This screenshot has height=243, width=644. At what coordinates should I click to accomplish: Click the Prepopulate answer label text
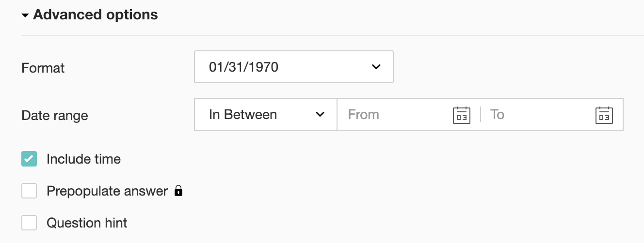pos(107,191)
